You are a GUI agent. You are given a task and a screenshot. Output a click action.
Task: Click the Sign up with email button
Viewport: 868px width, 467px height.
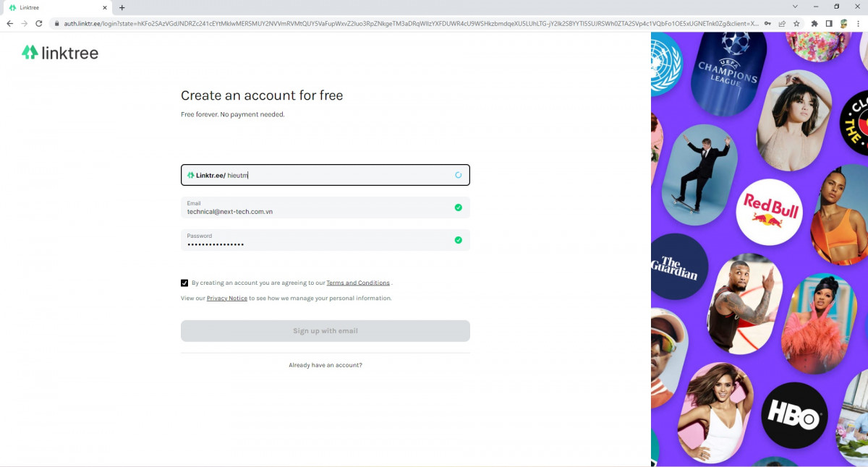[x=325, y=331]
